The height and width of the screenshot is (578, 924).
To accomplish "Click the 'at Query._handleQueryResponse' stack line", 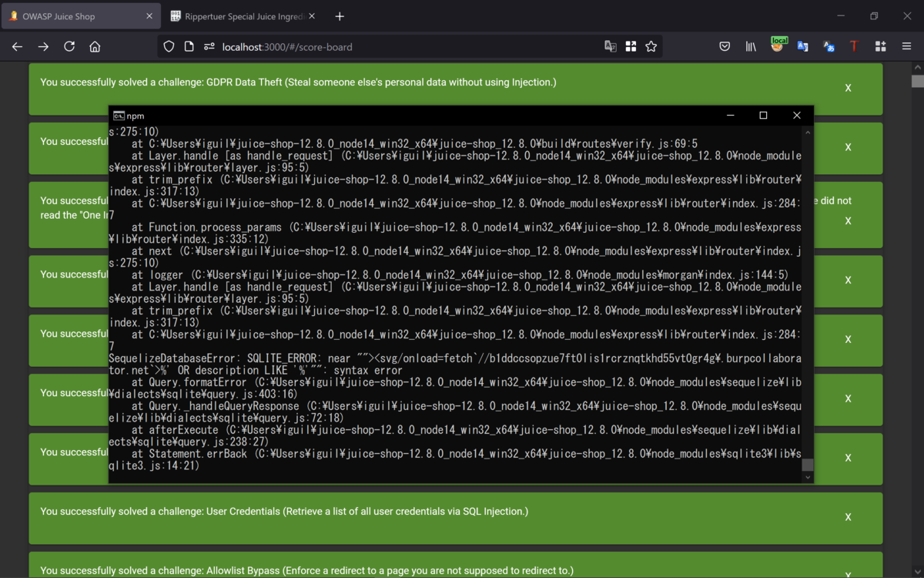I will coord(454,412).
